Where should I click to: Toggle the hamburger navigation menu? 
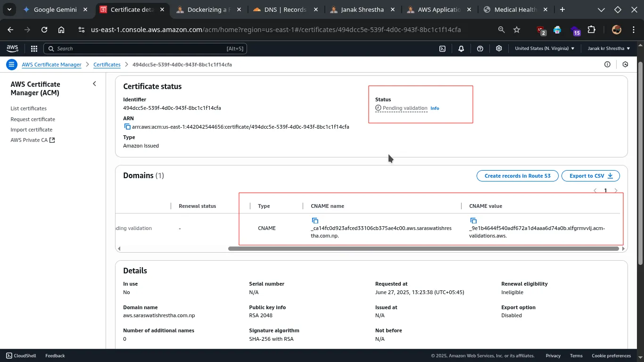click(12, 65)
